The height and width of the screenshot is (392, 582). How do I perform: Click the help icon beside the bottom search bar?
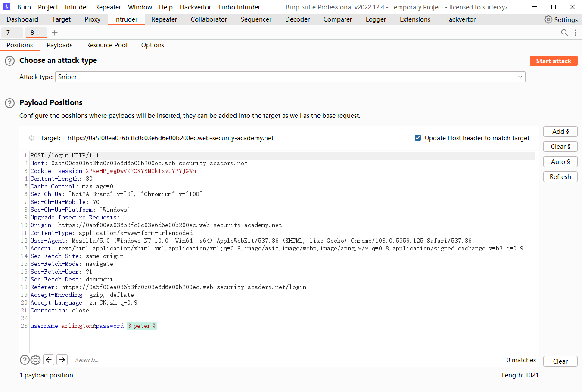coord(25,360)
